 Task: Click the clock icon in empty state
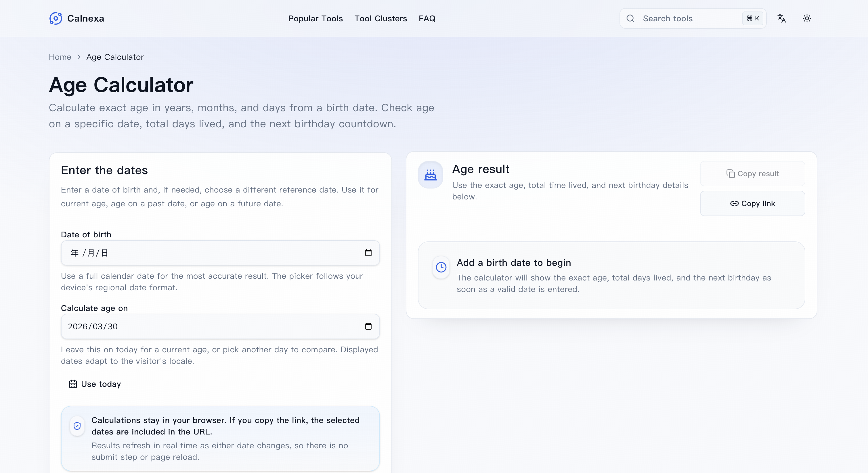(441, 267)
